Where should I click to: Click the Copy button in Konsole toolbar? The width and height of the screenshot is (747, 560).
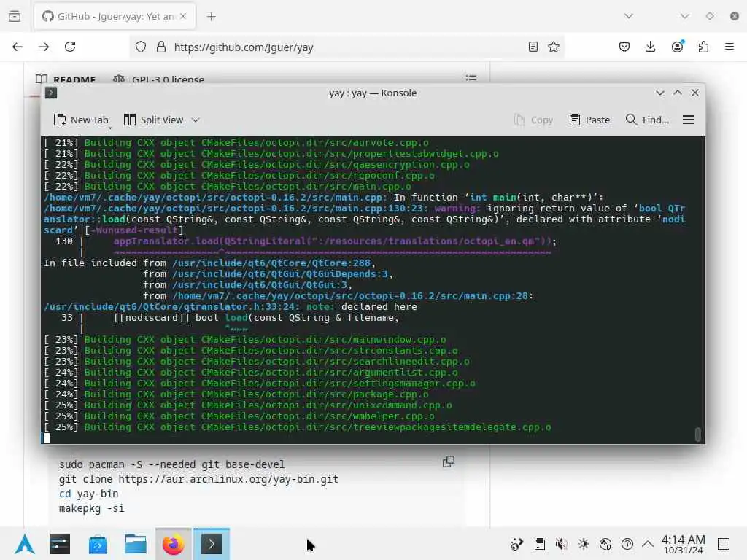(x=533, y=120)
